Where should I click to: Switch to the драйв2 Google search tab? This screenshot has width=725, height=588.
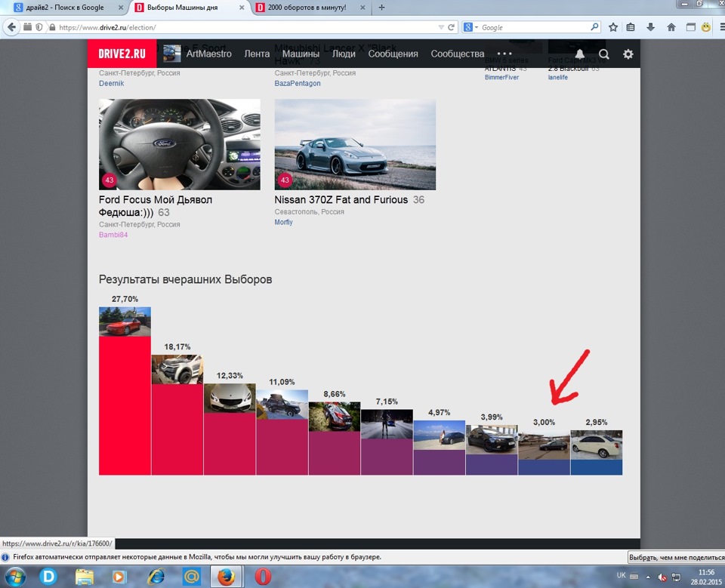point(65,8)
